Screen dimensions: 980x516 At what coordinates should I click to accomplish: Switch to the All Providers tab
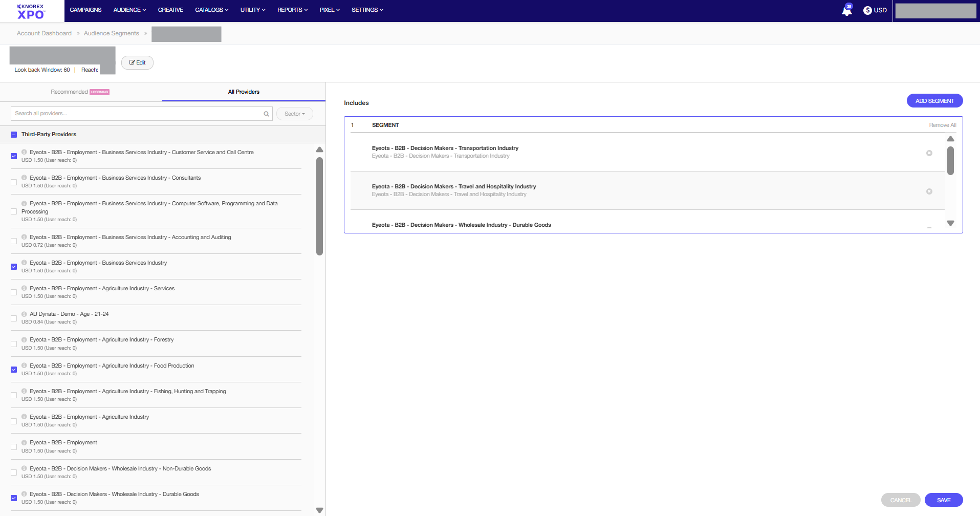tap(244, 92)
